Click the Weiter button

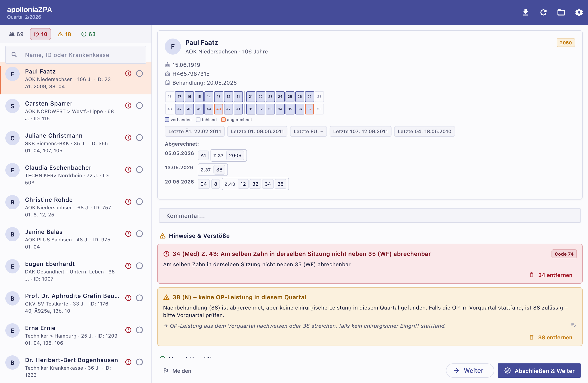pos(470,370)
